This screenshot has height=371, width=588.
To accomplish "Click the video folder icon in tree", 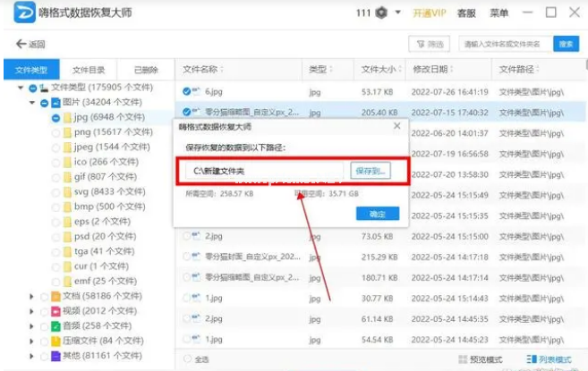I will pyautogui.click(x=55, y=310).
